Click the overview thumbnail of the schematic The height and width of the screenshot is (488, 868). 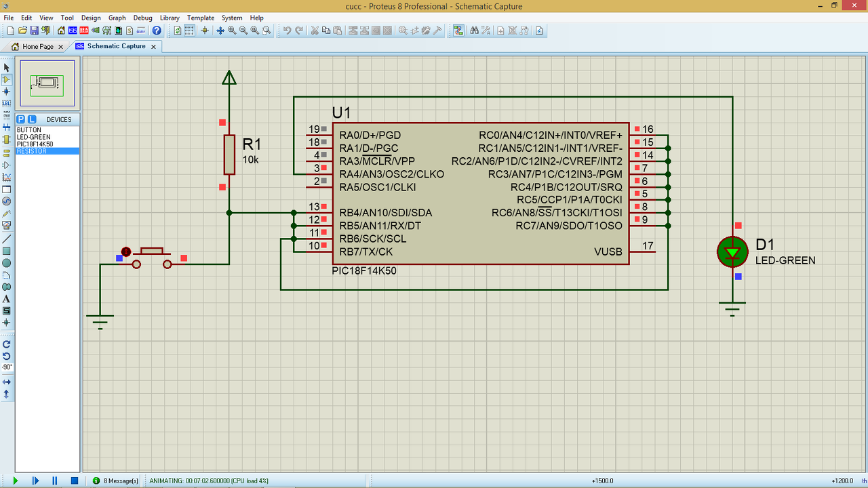coord(47,83)
